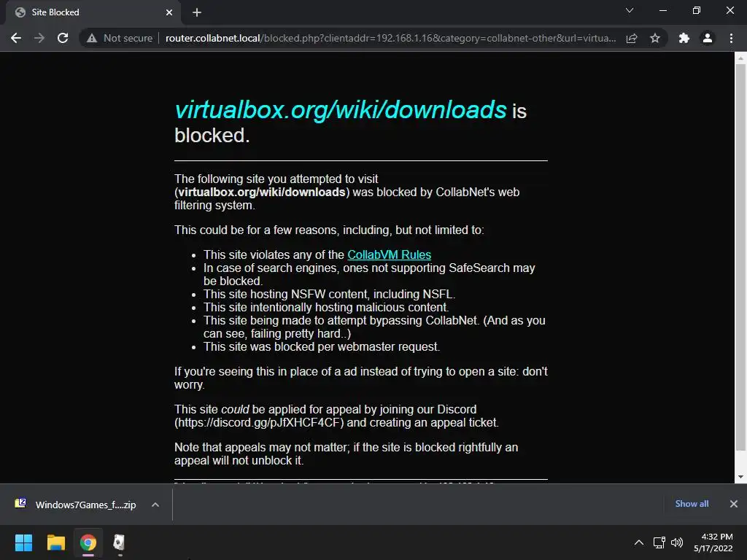This screenshot has height=560, width=747.
Task: Go back with the browser back arrow
Action: (16, 38)
